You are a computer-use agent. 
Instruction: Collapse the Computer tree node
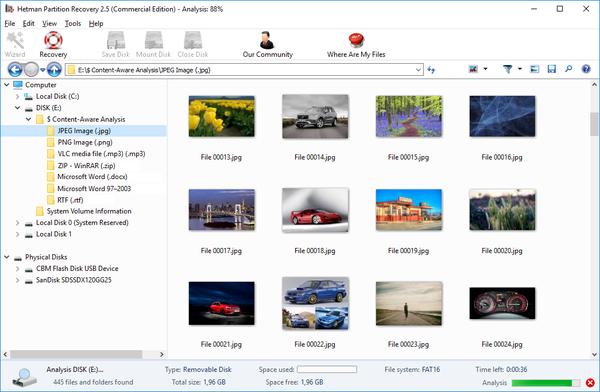(7, 85)
